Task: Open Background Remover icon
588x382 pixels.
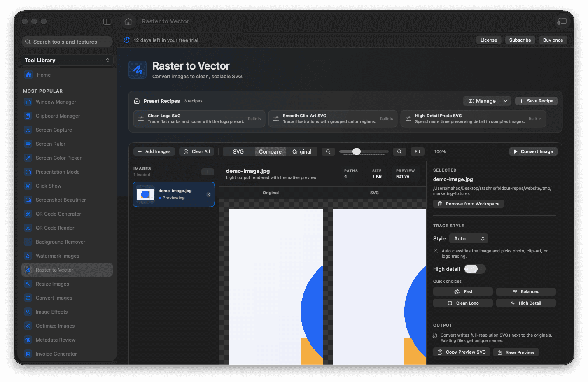Action: coord(28,242)
